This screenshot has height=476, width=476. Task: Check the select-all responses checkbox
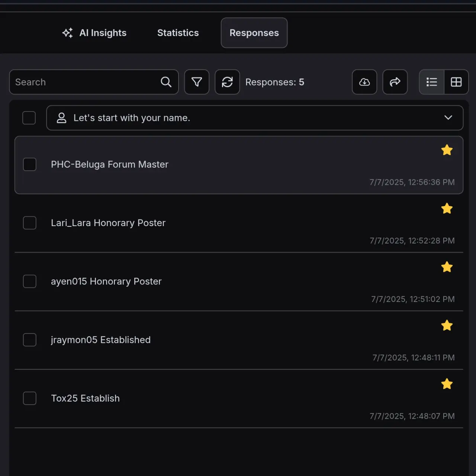29,118
